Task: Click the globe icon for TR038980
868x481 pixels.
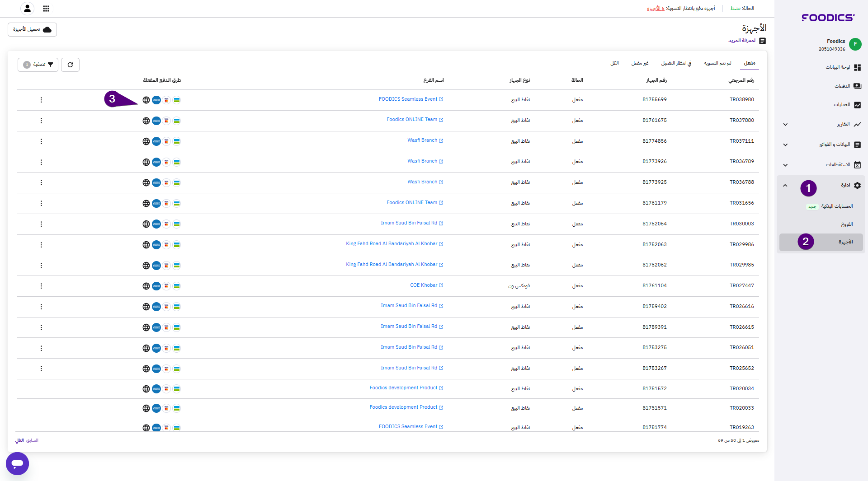Action: point(146,100)
